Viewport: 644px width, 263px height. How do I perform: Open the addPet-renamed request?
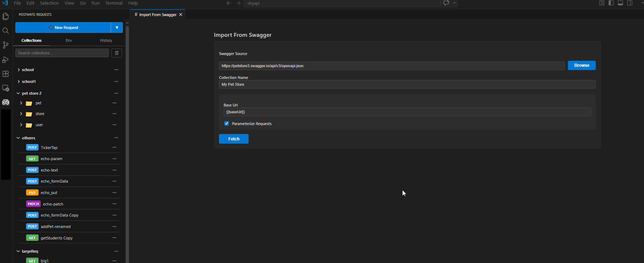[x=69, y=227]
